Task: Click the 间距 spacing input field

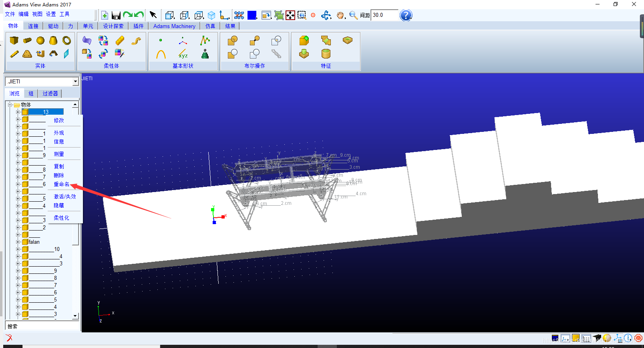Action: coord(384,15)
